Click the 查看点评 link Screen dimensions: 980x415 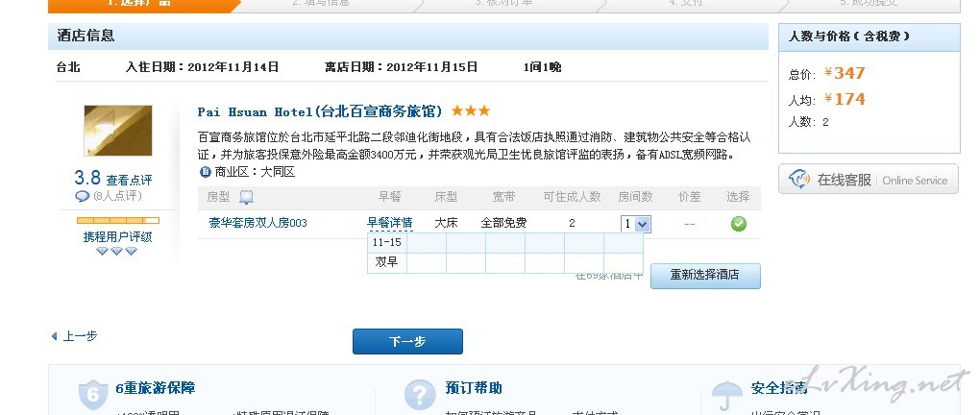click(x=129, y=180)
